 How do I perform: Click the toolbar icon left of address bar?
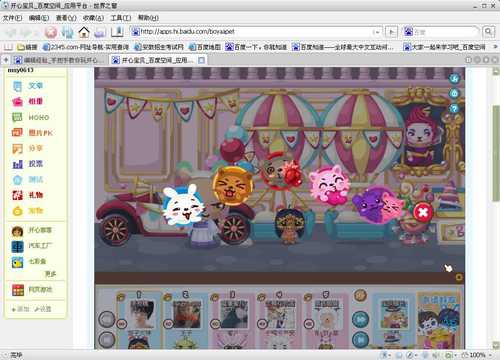point(117,32)
